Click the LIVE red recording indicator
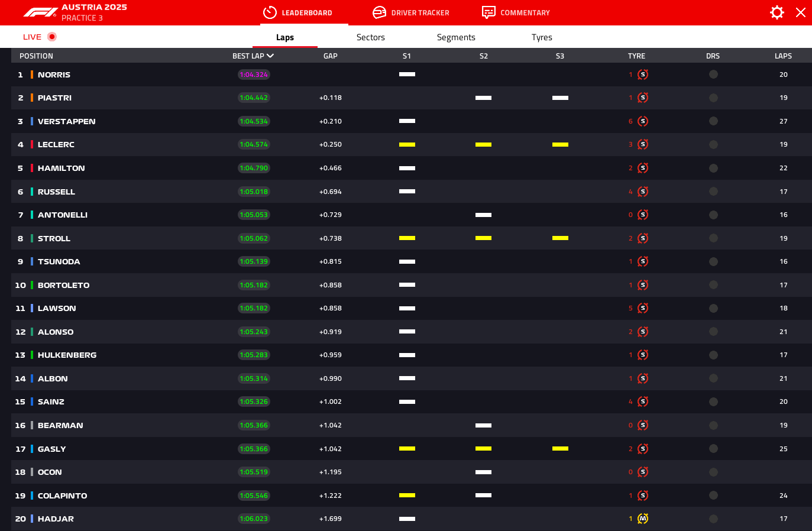812x531 pixels. 52,37
